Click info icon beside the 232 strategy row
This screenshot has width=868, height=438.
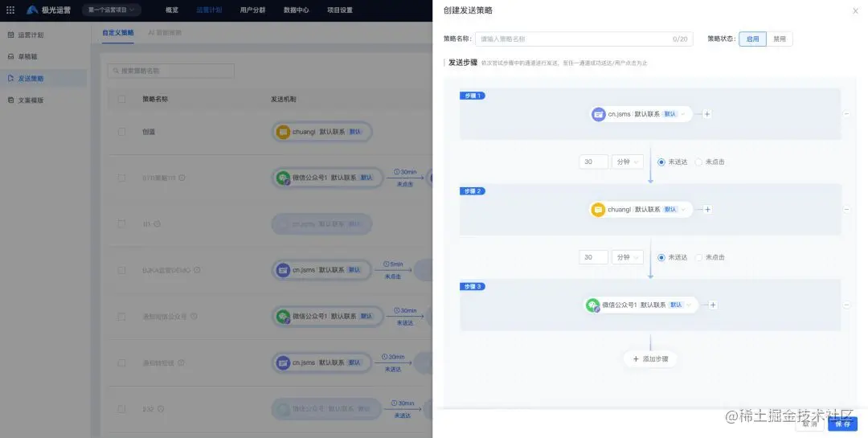click(161, 409)
